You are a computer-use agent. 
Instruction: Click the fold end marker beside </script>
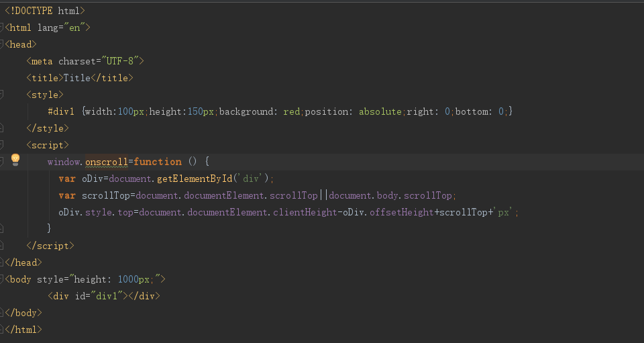[1, 246]
